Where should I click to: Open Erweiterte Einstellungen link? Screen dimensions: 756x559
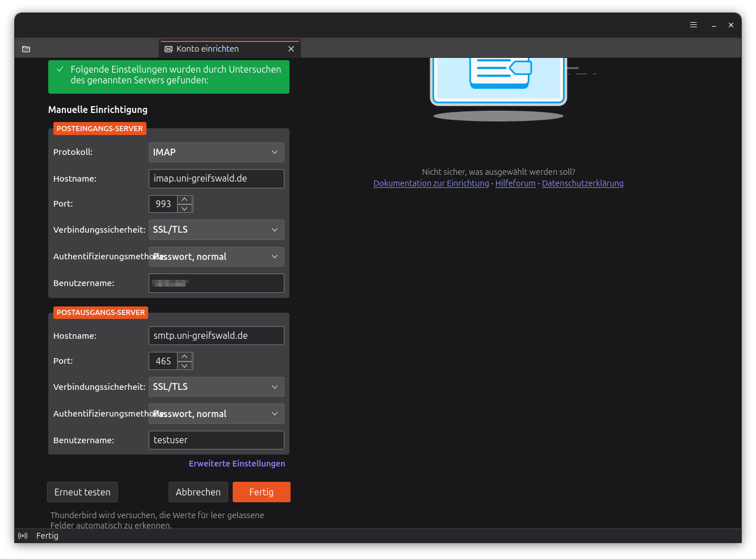tap(237, 464)
